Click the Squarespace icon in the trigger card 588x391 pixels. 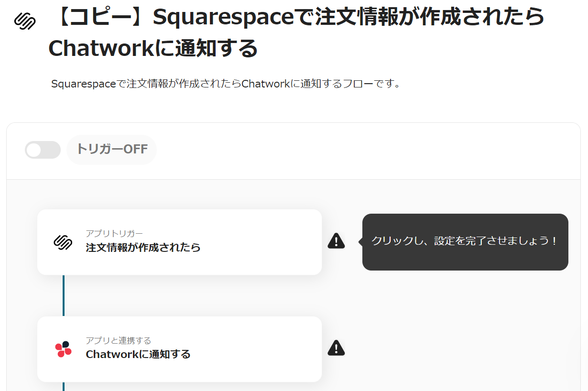point(63,242)
